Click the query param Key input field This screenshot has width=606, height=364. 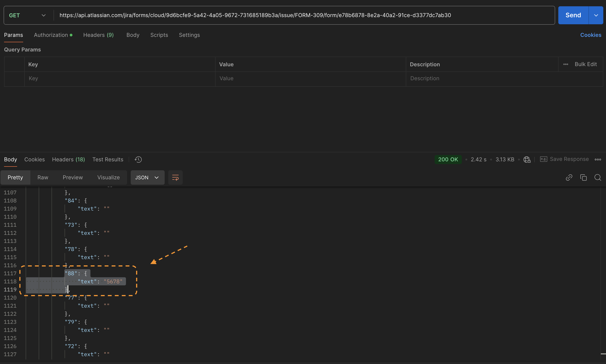120,78
